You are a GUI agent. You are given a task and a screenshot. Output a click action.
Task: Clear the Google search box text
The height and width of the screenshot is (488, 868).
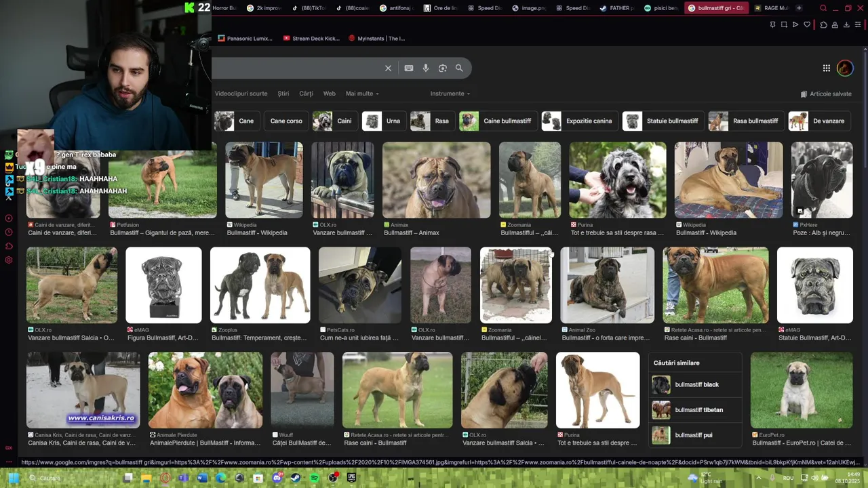(x=388, y=68)
